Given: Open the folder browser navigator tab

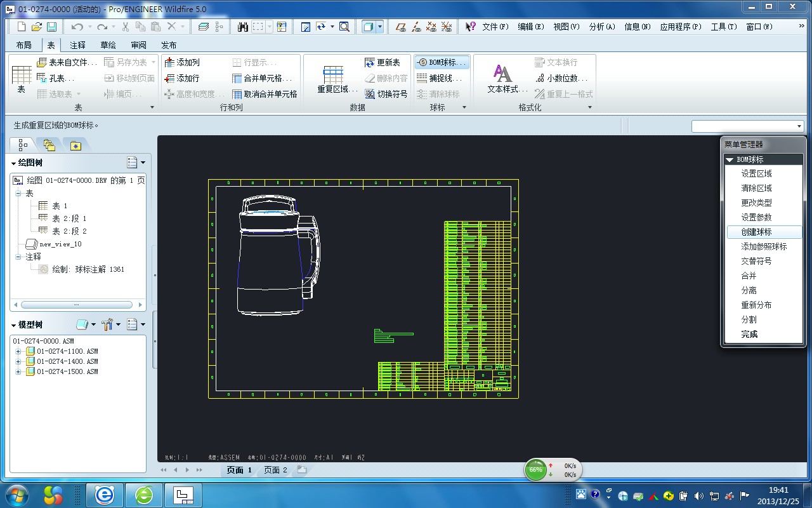Looking at the screenshot, I should [49, 145].
